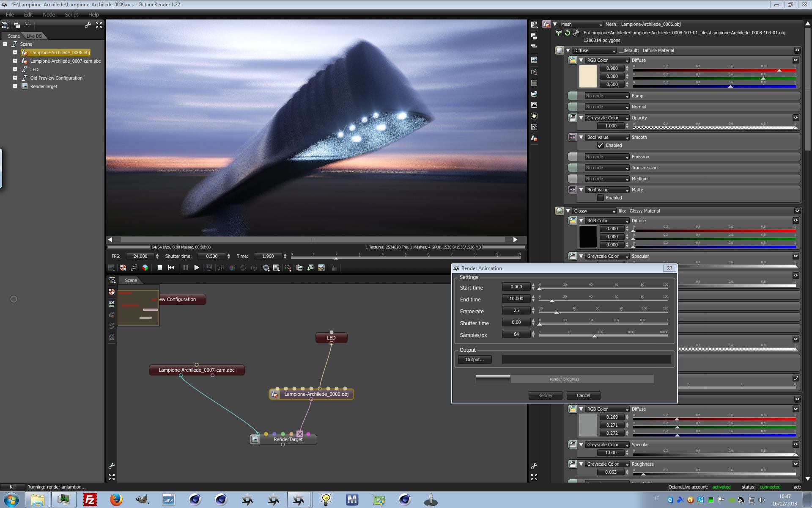Click Cancel in Render Animation dialog
812x508 pixels.
[x=583, y=395]
